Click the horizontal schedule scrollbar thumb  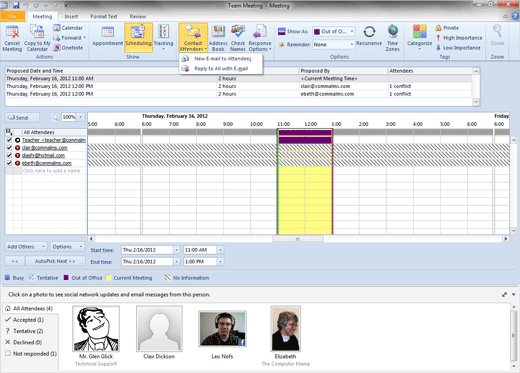tap(298, 239)
